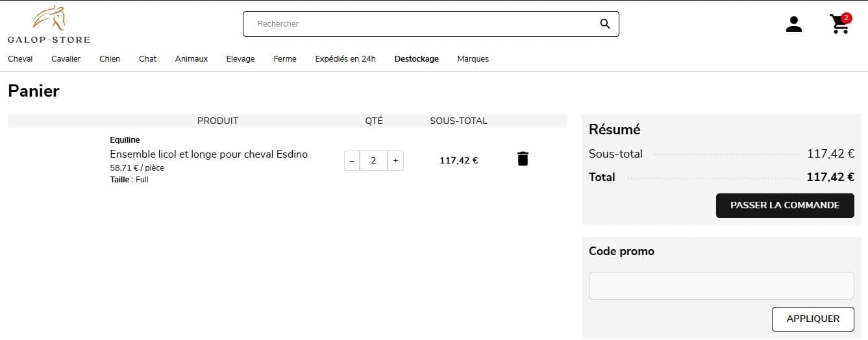Click Passer la commande button
This screenshot has width=868, height=340.
point(785,205)
